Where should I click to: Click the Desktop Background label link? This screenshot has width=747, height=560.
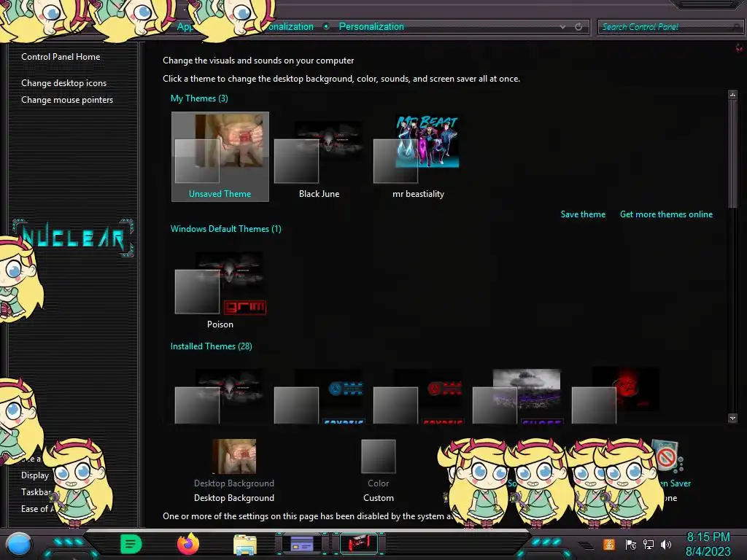coord(234,483)
